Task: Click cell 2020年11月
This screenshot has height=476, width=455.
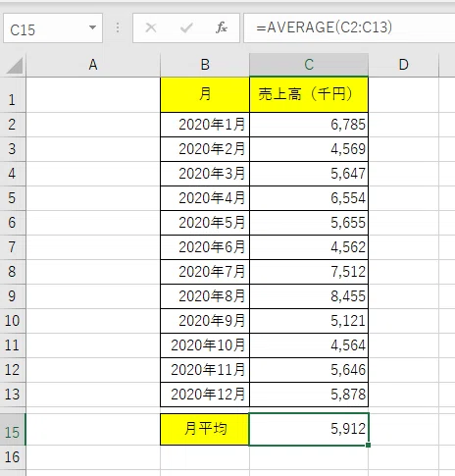Action: click(205, 370)
